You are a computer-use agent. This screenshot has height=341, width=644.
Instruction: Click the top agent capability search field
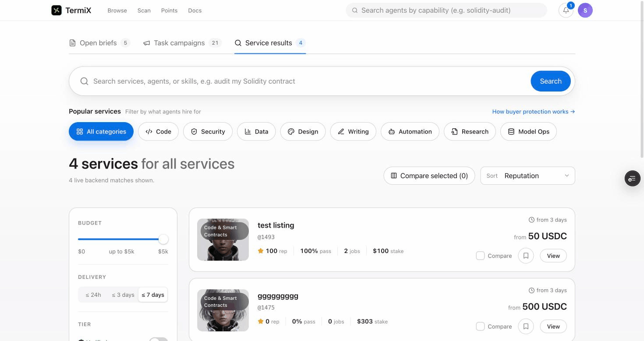446,10
